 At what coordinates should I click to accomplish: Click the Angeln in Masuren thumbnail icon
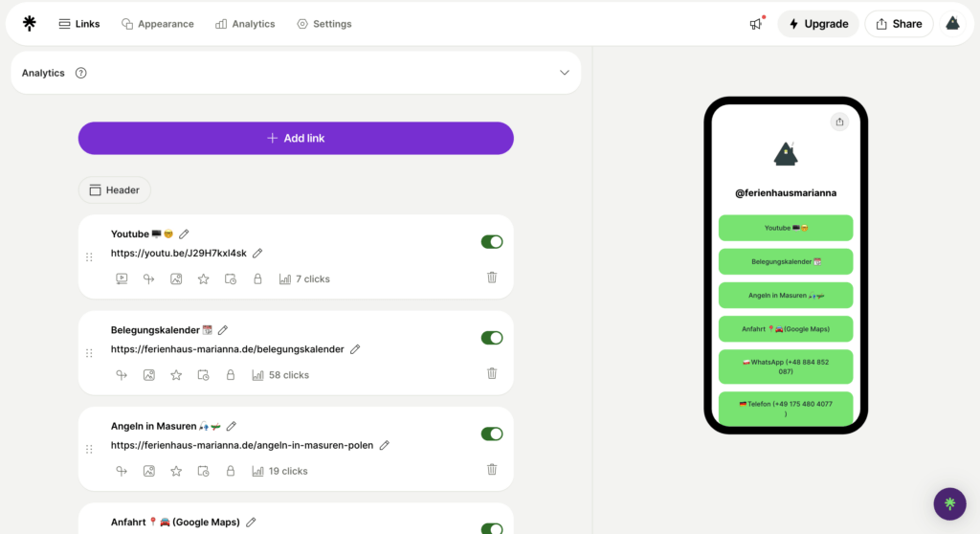[148, 471]
